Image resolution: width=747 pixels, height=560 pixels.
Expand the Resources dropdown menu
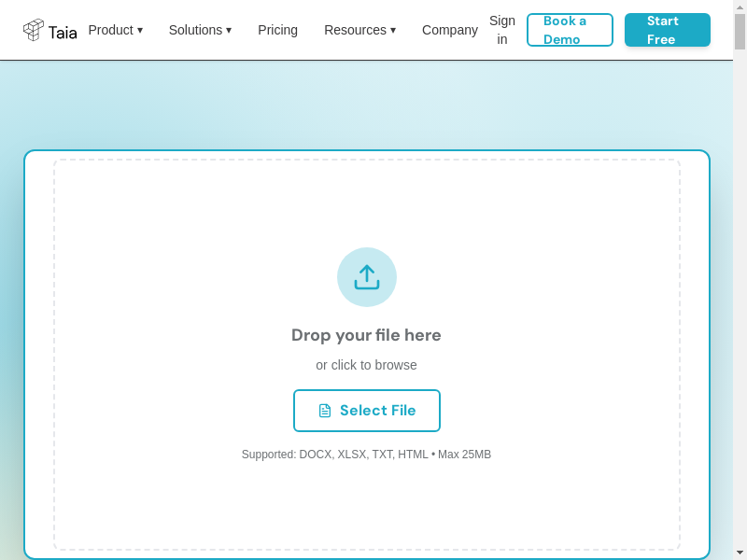[359, 30]
